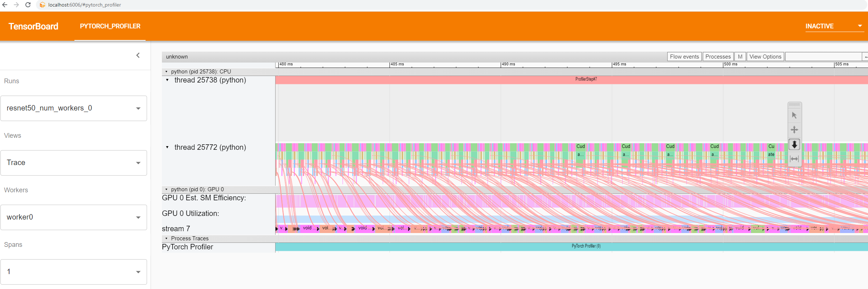
Task: Switch to the PYTORCH_PROFILER tab
Action: 110,26
